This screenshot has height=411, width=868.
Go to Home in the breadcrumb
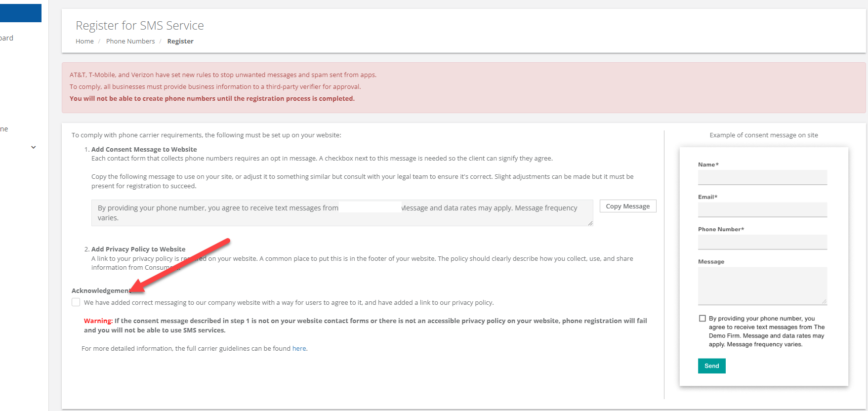tap(84, 41)
